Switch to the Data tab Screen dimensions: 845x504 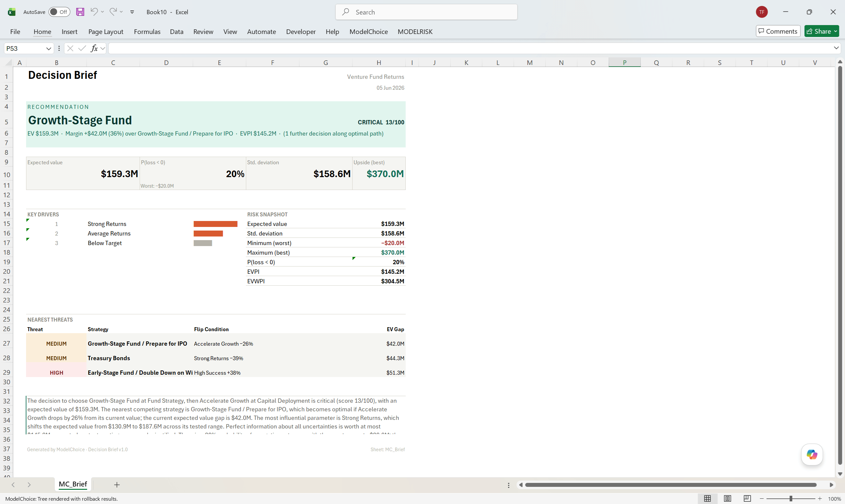click(177, 32)
